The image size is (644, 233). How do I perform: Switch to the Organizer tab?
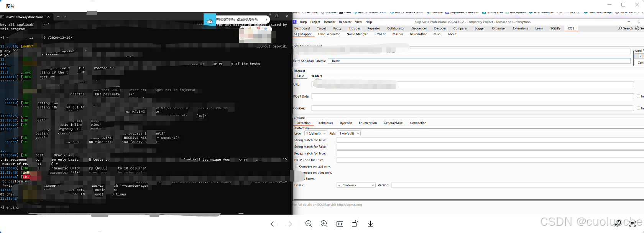pyautogui.click(x=499, y=28)
